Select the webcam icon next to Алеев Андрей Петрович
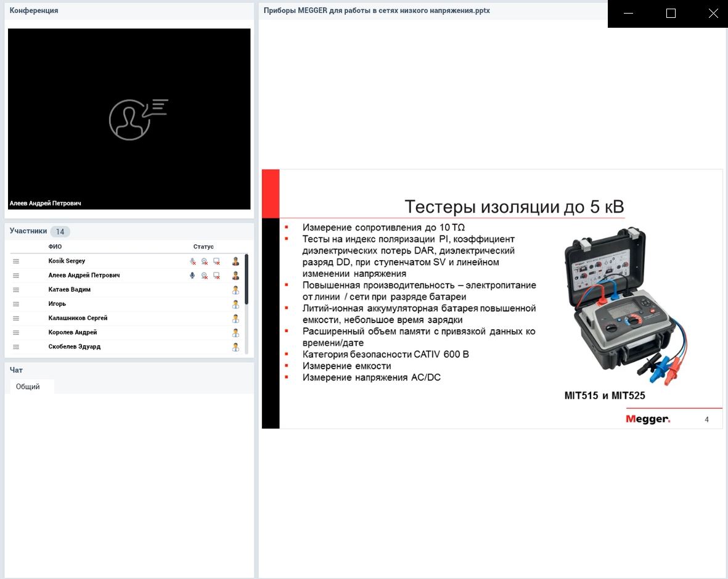728x579 pixels. [x=204, y=275]
